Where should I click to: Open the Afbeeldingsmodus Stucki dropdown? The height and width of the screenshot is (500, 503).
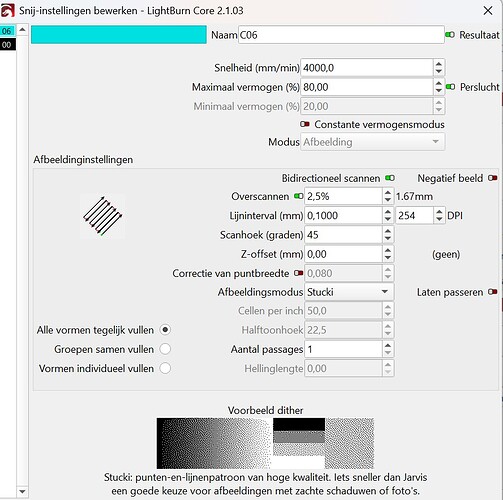pyautogui.click(x=349, y=292)
